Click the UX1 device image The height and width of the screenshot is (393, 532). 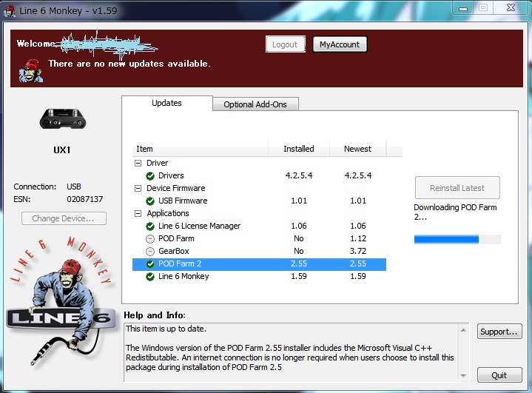[63, 118]
